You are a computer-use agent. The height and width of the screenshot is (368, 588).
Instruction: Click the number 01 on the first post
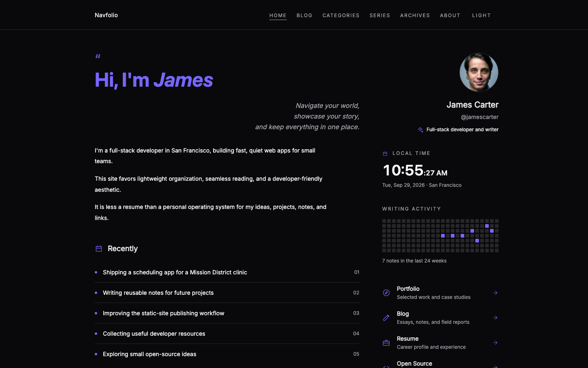coord(357,272)
